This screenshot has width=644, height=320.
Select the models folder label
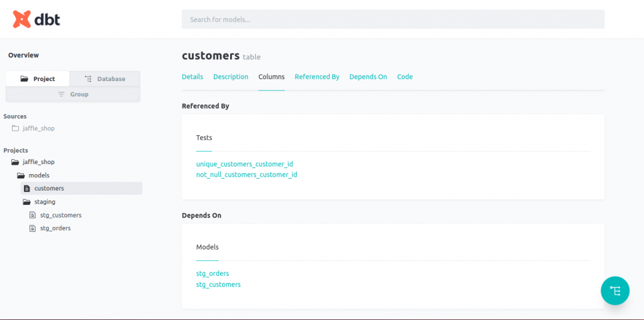[x=39, y=175]
